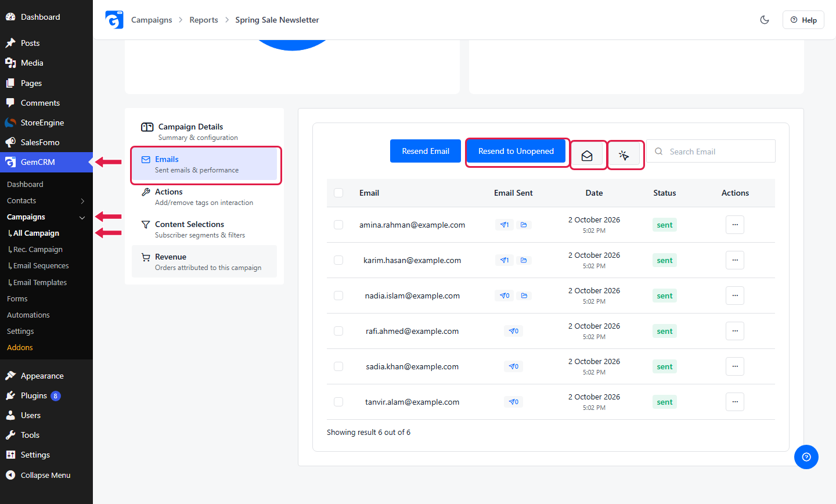Open the Campaign Details section

coord(204,132)
